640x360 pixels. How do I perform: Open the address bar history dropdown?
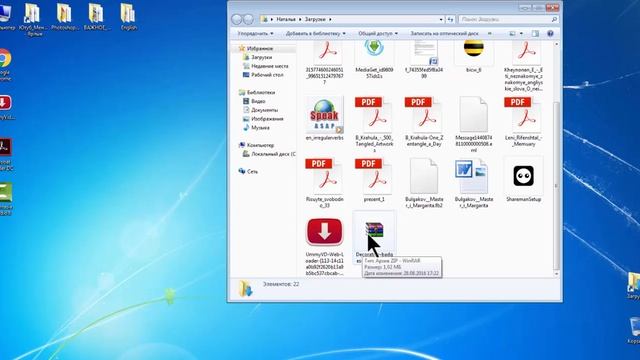point(441,19)
